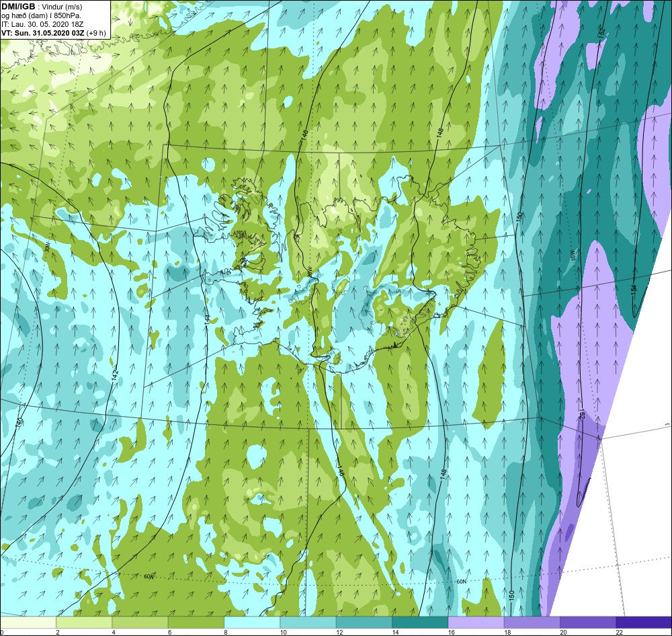
Task: Select the 10–12 m/s light teal legend swatch
Action: click(308, 622)
